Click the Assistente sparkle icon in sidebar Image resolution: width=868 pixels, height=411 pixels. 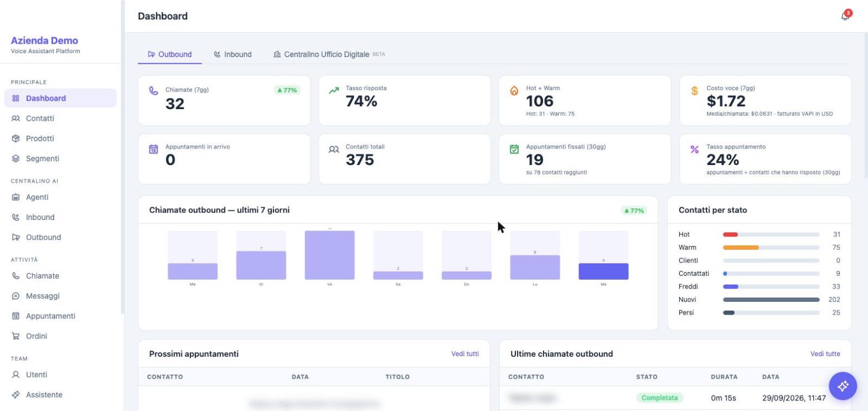(15, 394)
